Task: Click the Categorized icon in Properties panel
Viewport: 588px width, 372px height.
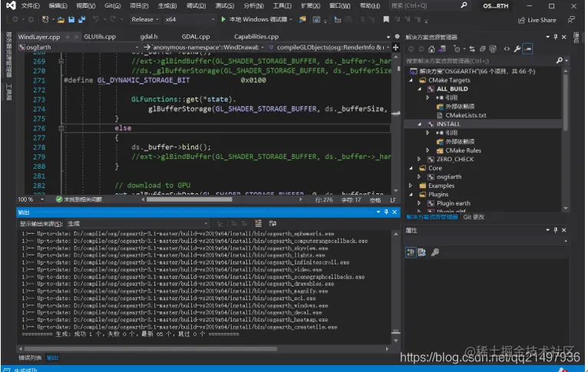Action: (411, 252)
